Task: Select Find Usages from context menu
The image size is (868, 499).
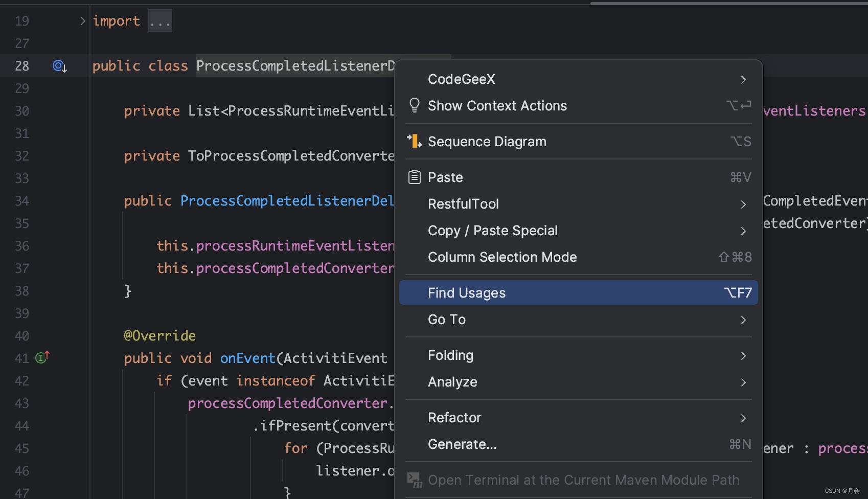Action: [x=467, y=293]
